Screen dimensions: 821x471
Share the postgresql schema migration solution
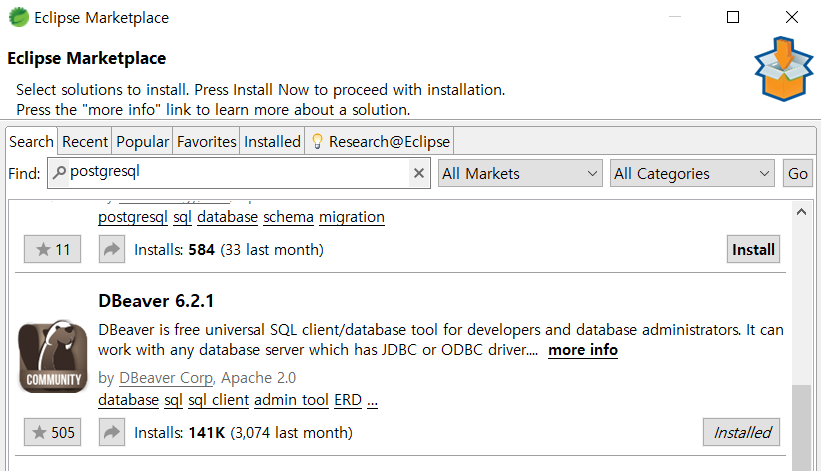pos(112,249)
